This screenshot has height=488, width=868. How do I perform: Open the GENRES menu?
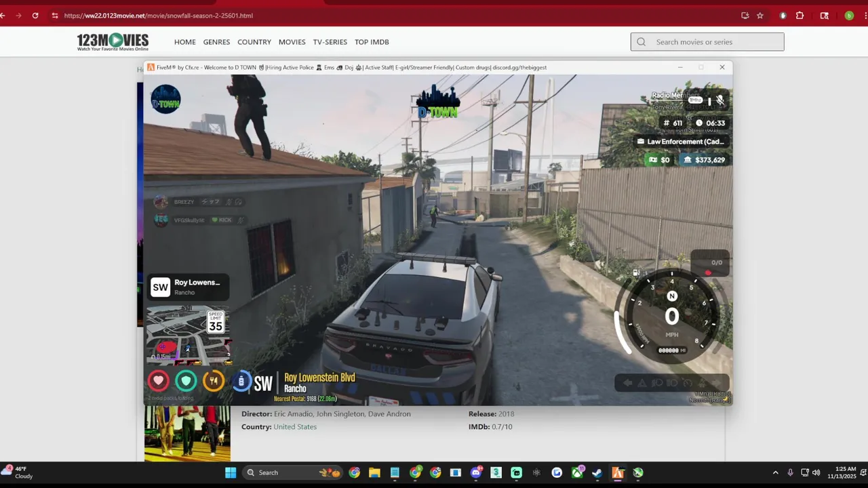216,42
